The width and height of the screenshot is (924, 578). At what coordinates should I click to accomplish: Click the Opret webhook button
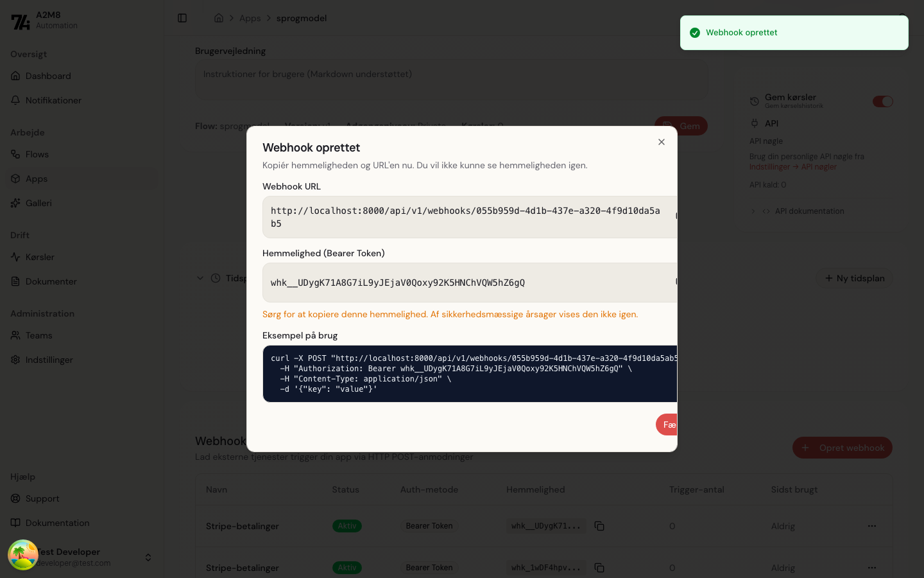tap(842, 448)
